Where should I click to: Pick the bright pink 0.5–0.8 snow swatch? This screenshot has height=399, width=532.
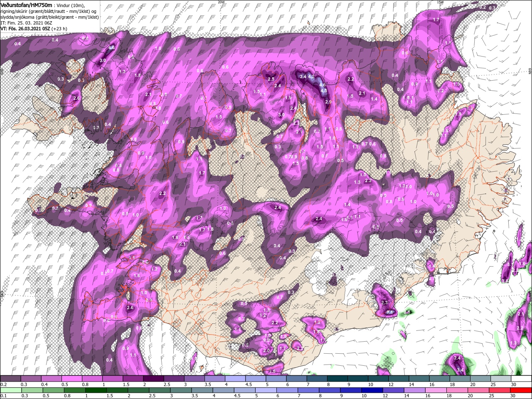(71, 379)
